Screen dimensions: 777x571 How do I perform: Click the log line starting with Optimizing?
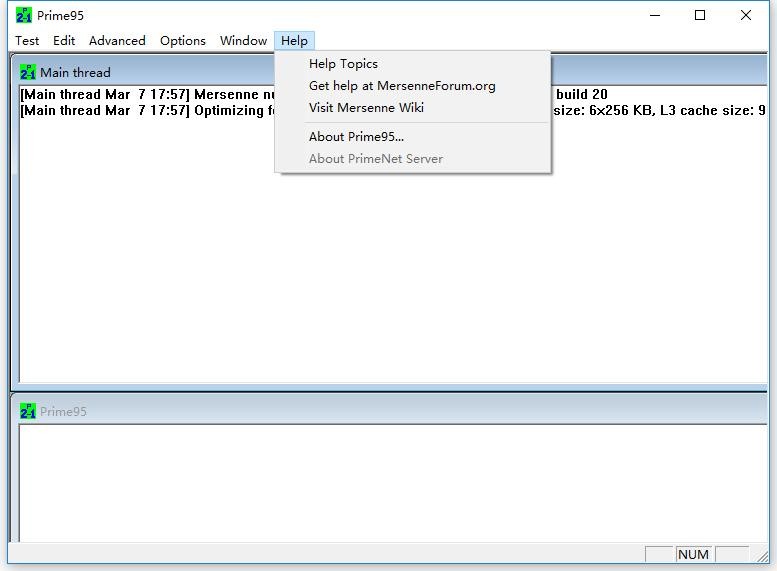tap(393, 110)
